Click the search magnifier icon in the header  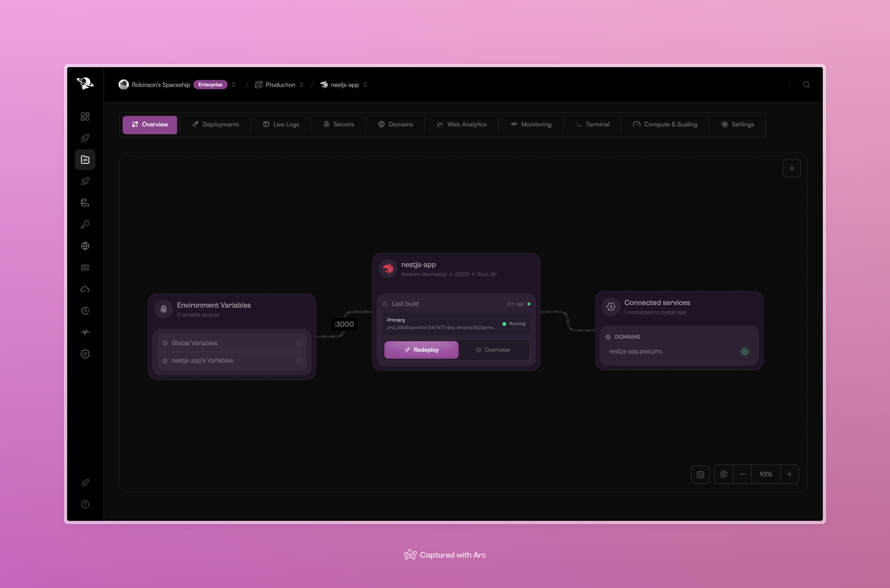tap(806, 85)
